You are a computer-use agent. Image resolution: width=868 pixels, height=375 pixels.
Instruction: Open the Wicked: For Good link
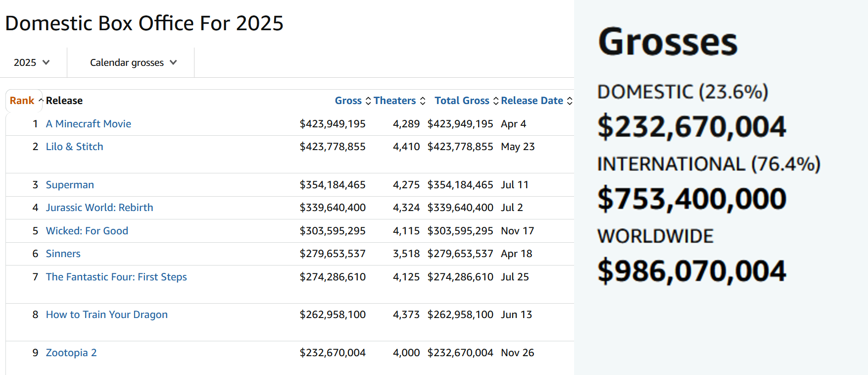(x=87, y=231)
